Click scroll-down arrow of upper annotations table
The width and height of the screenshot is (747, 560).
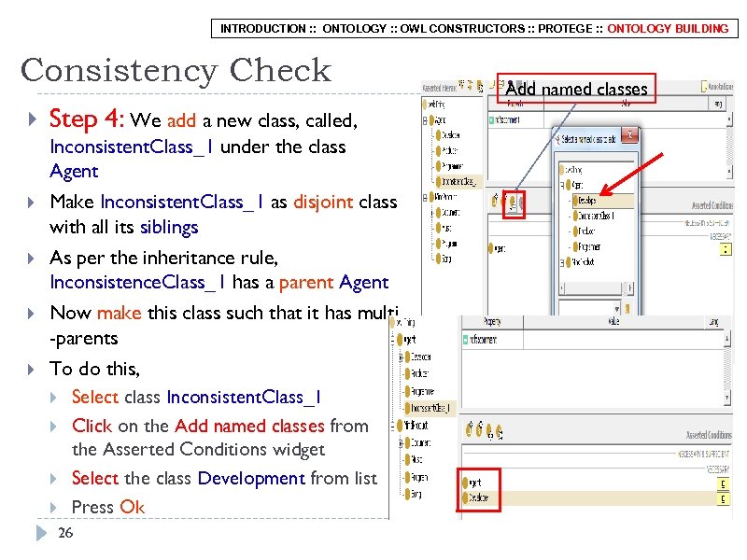click(729, 171)
